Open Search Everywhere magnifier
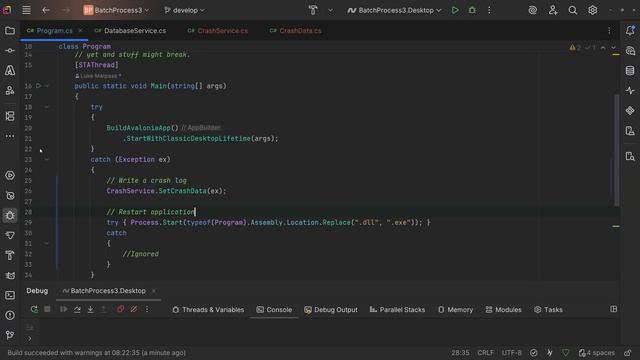This screenshot has height=360, width=640. tap(573, 10)
